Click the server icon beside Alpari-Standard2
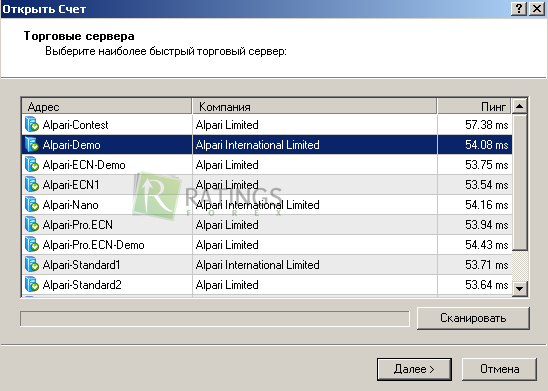 coord(32,285)
